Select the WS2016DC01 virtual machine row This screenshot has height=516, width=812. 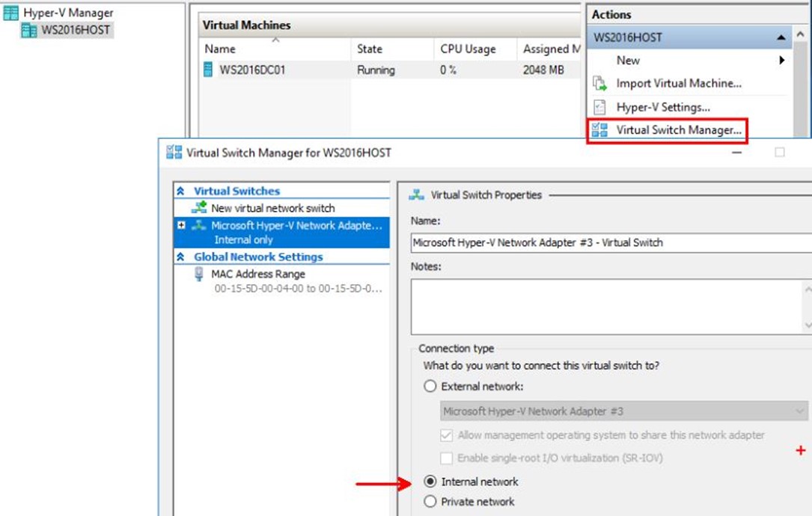(x=391, y=70)
